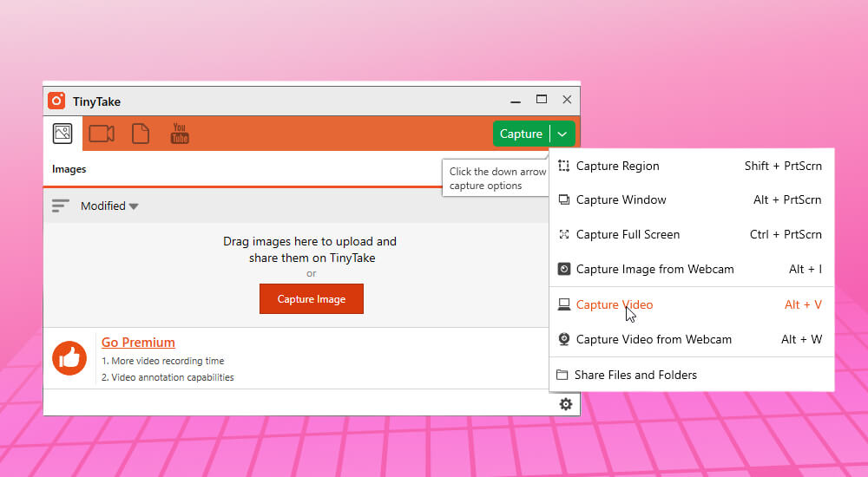The image size is (868, 477).
Task: Open the Go Premium link
Action: click(x=138, y=343)
